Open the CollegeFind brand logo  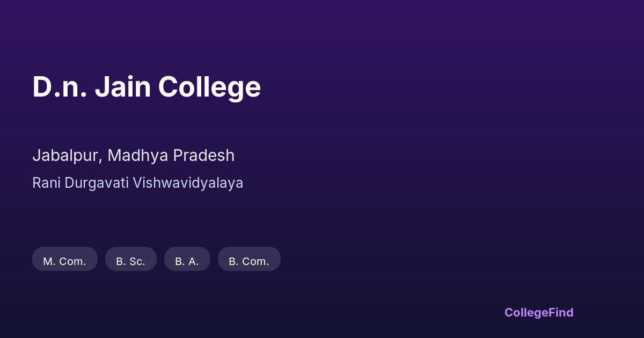[x=538, y=312]
